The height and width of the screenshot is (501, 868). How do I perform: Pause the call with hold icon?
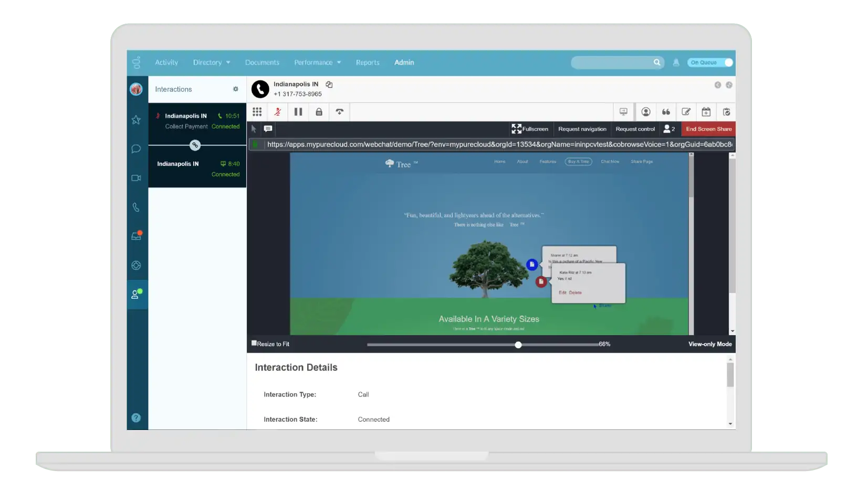coord(298,112)
